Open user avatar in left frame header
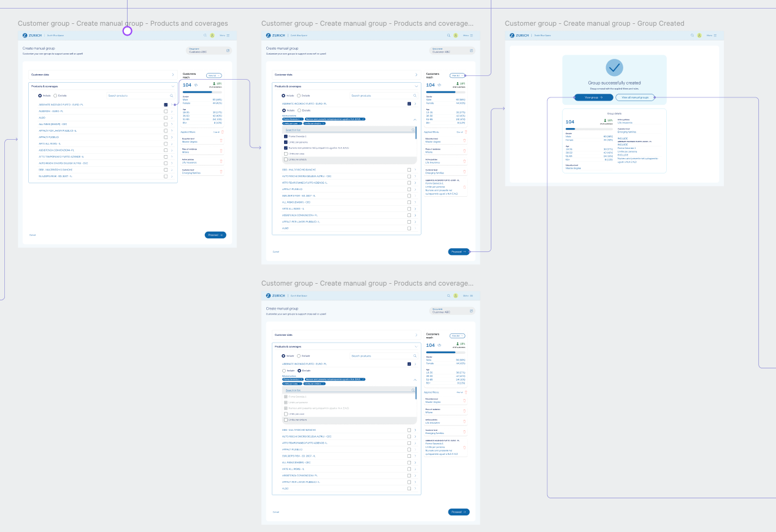Image resolution: width=776 pixels, height=532 pixels. [212, 36]
